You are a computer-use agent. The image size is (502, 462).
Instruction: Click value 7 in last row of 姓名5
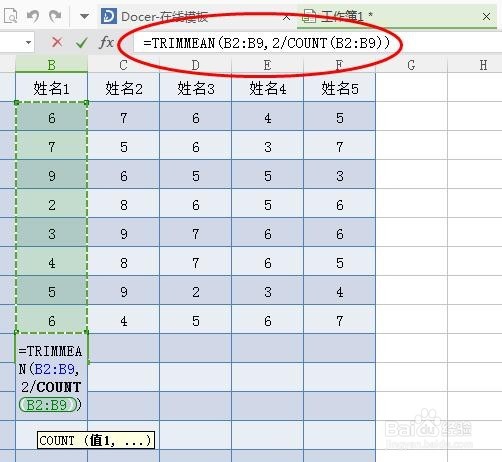pos(340,321)
